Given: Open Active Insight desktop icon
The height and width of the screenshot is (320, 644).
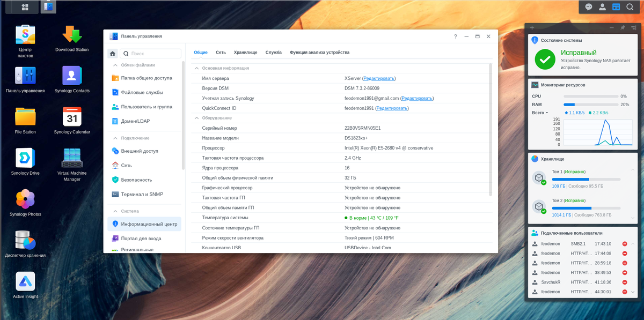Looking at the screenshot, I should click(25, 281).
